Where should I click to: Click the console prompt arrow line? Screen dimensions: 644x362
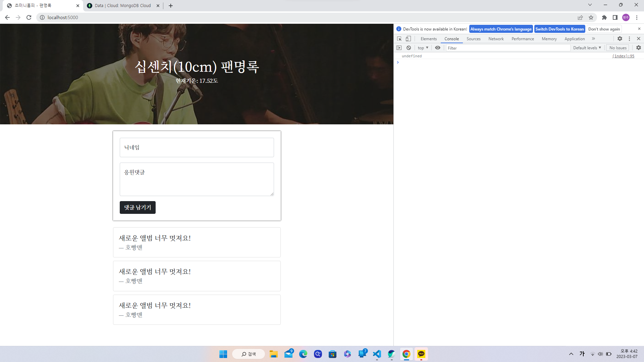pyautogui.click(x=519, y=62)
